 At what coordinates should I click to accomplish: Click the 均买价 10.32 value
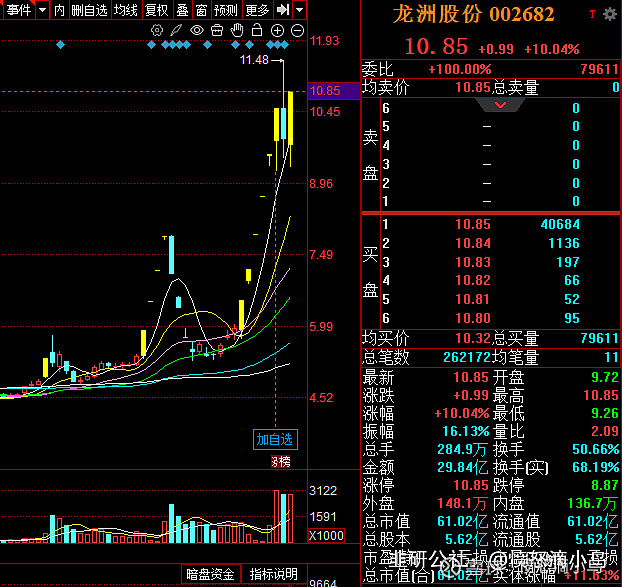click(473, 338)
